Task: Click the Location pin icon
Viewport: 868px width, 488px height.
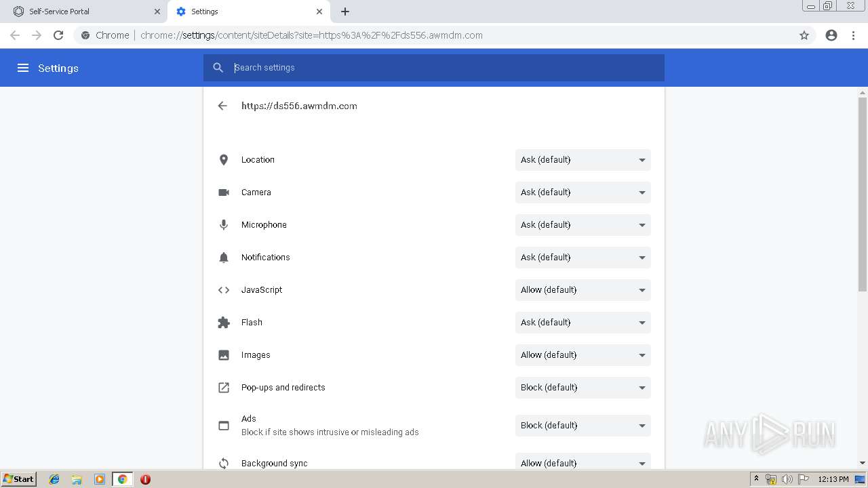Action: pyautogui.click(x=224, y=160)
